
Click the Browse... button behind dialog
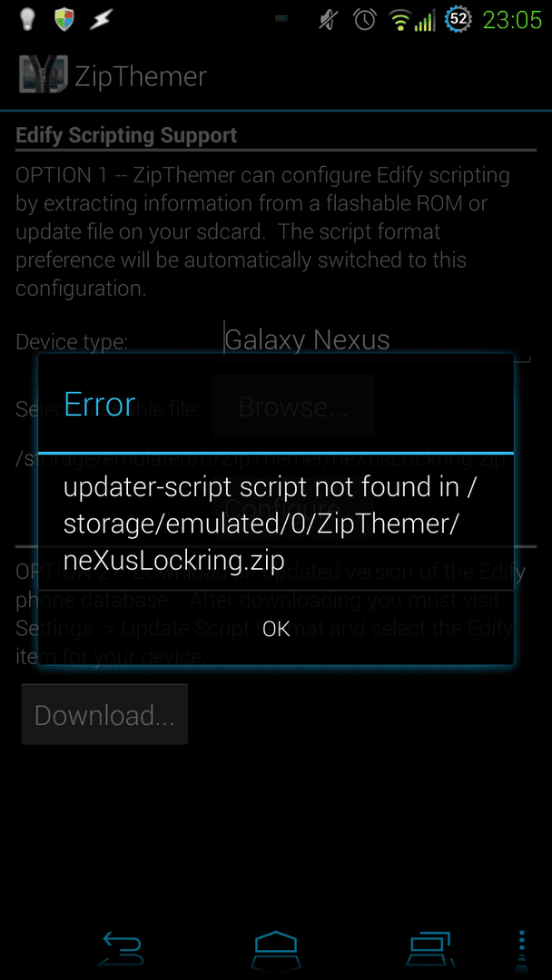tap(293, 405)
